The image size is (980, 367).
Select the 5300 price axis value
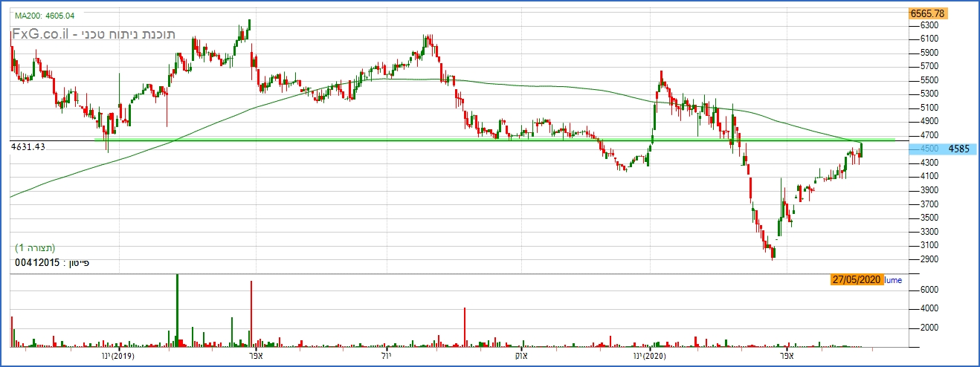pyautogui.click(x=930, y=94)
